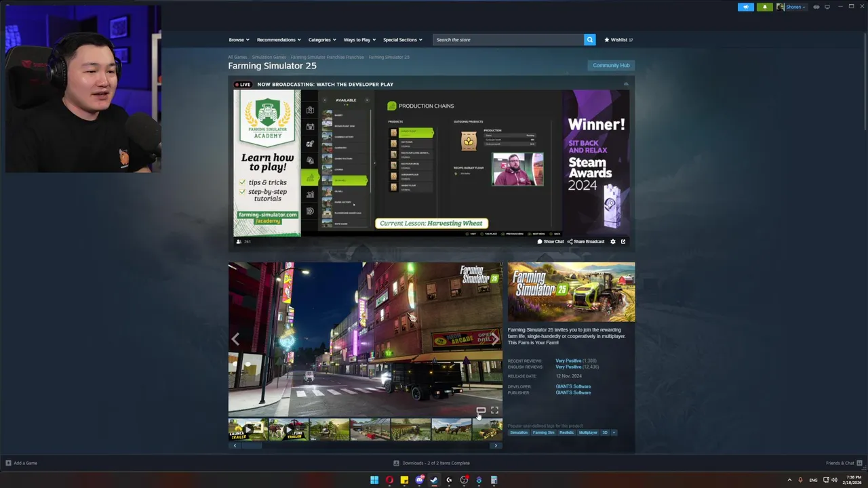
Task: Select the greenhouse screenshot thumbnail
Action: point(370,430)
